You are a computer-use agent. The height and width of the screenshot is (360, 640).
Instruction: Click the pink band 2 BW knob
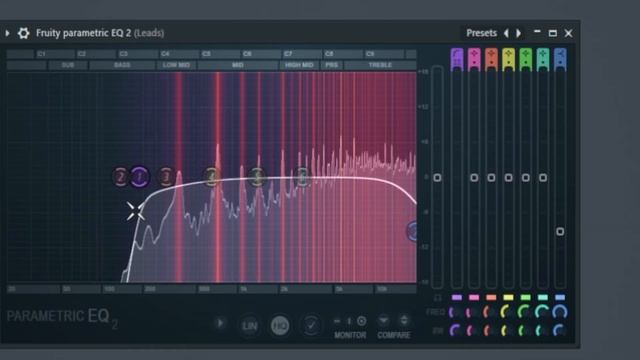473,330
